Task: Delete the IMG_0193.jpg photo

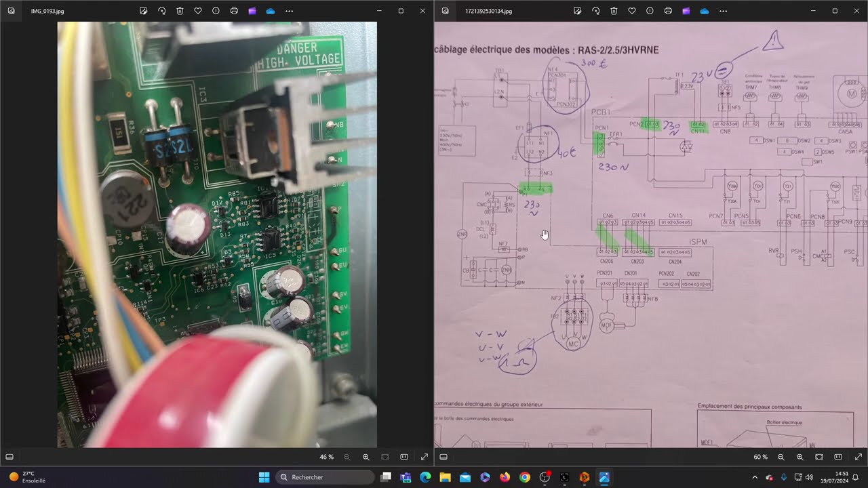Action: 180,11
